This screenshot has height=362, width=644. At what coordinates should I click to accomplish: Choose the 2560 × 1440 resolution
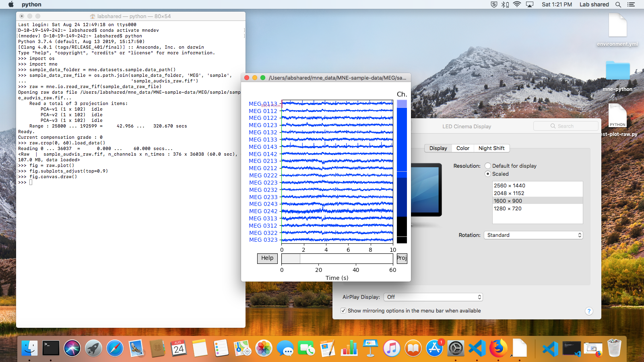tap(537, 185)
